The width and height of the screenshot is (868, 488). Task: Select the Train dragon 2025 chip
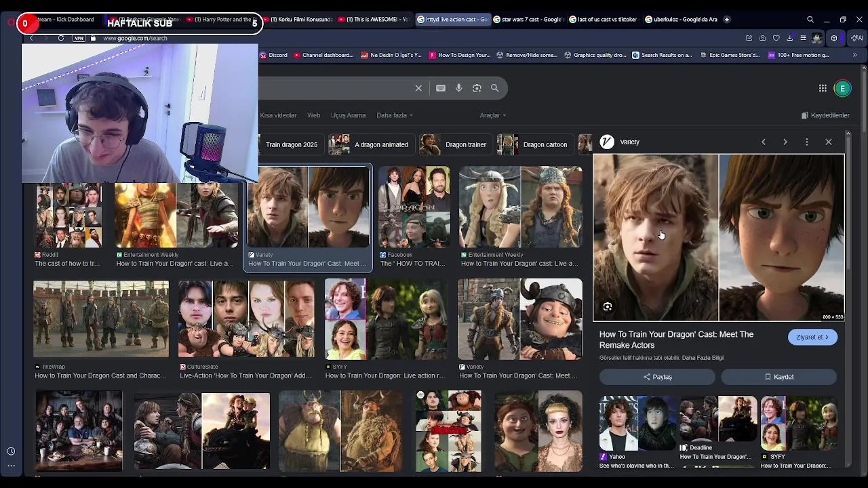click(x=291, y=144)
